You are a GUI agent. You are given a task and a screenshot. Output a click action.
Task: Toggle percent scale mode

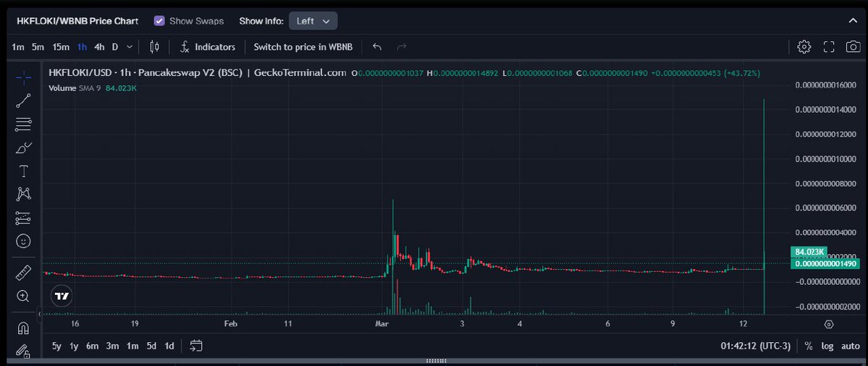coord(808,346)
